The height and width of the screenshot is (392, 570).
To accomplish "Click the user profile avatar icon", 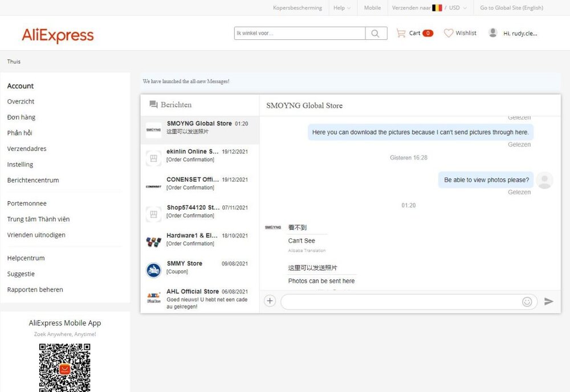I will point(493,33).
